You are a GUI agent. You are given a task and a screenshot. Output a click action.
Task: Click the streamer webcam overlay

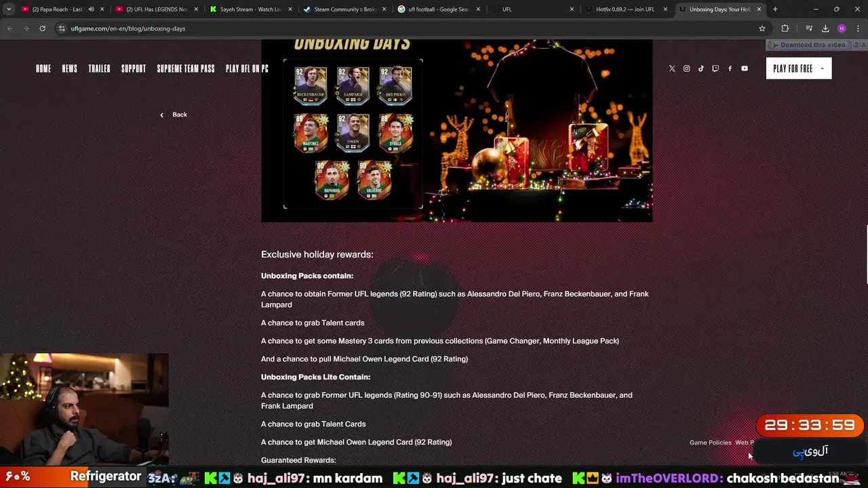click(x=84, y=409)
